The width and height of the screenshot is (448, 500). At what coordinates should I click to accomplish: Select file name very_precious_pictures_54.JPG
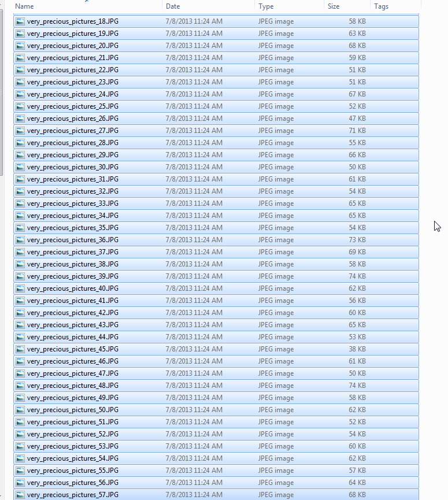point(73,458)
